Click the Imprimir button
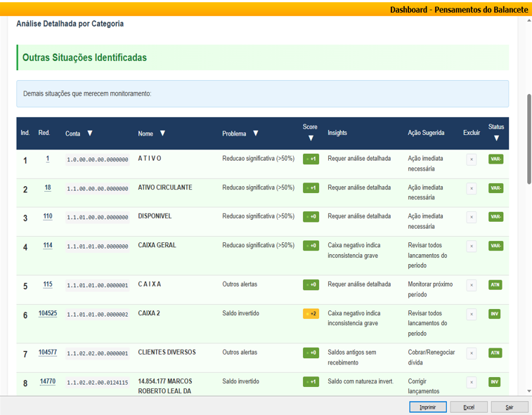This screenshot has width=532, height=415. point(427,407)
